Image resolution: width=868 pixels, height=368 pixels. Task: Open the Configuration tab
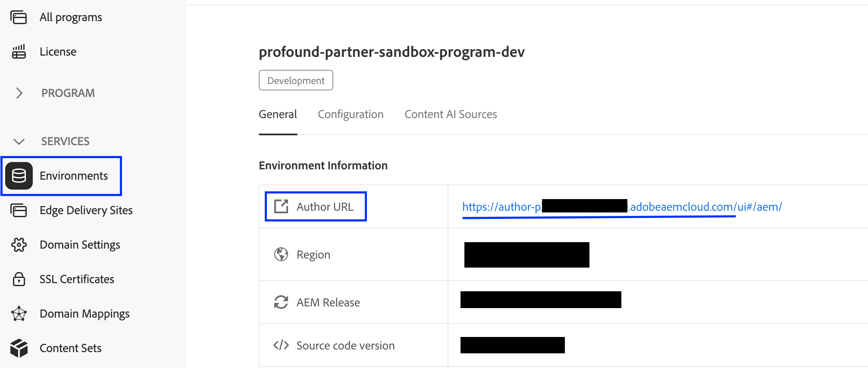coord(351,114)
